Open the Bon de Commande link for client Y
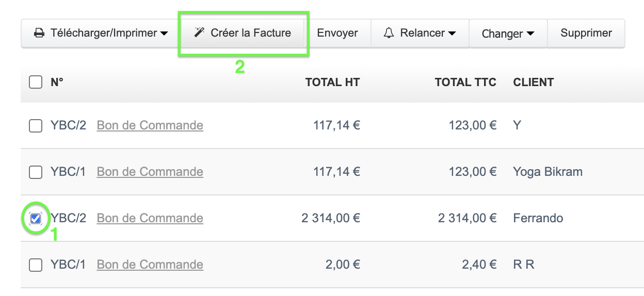This screenshot has height=296, width=644. [150, 125]
